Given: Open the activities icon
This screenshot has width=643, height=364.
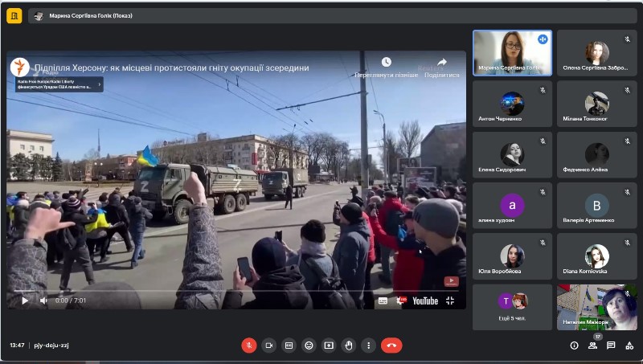Looking at the screenshot, I should click(629, 346).
